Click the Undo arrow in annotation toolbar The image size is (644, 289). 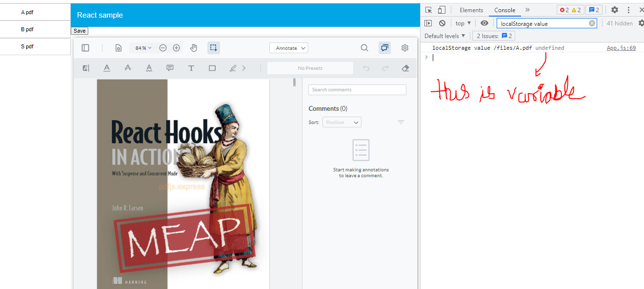click(x=366, y=68)
